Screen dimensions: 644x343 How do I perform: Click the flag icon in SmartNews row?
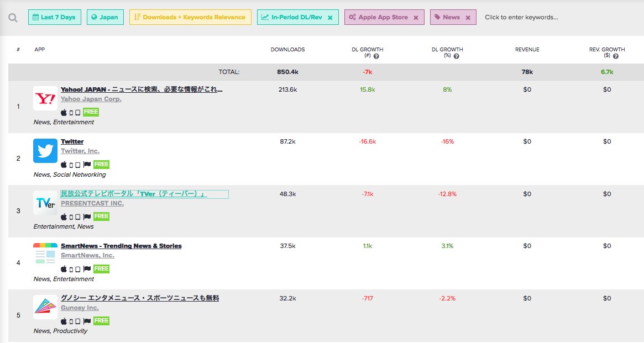point(87,269)
